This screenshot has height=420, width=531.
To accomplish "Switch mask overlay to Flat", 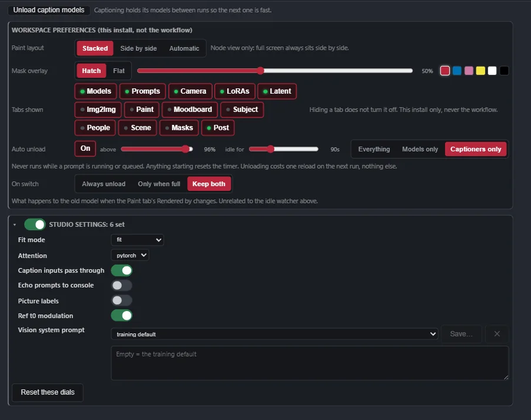I will (x=119, y=71).
